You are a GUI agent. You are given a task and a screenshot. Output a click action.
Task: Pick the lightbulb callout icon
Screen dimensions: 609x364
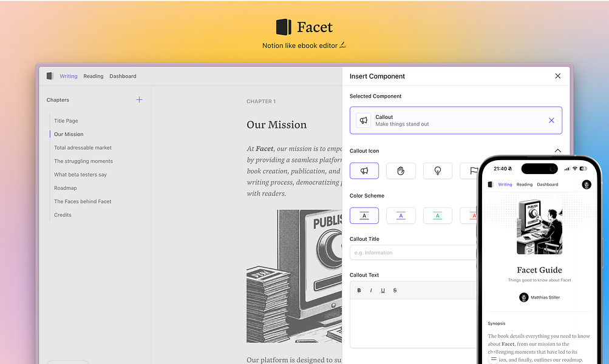tap(437, 170)
